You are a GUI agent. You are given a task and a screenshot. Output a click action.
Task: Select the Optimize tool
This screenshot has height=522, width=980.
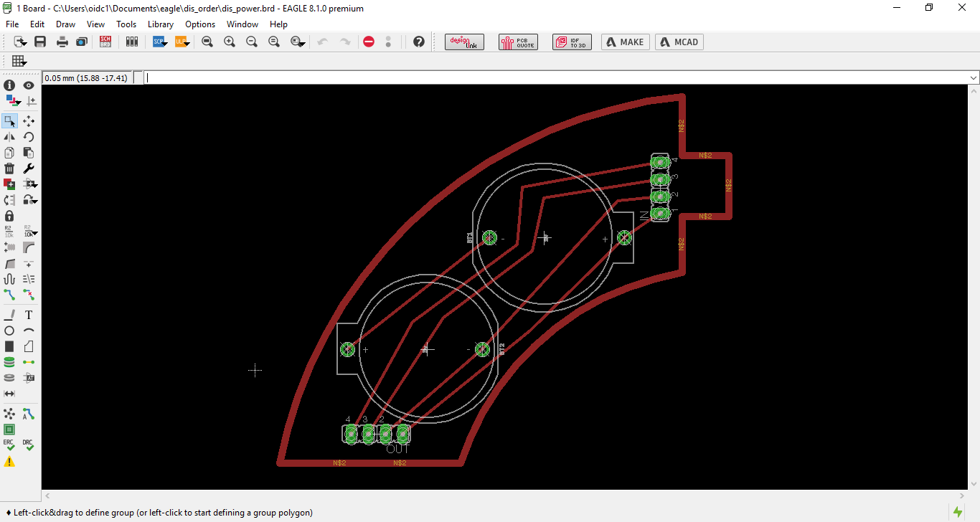(29, 263)
